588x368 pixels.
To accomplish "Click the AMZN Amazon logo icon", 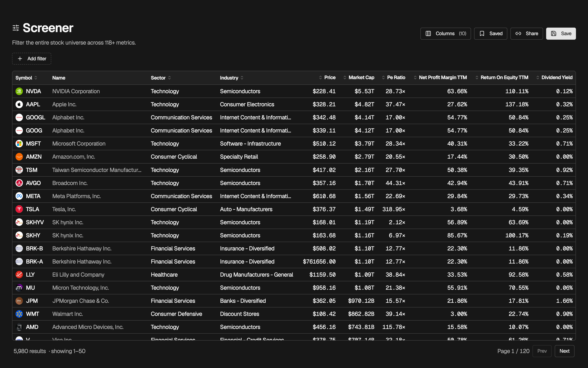I will pyautogui.click(x=19, y=157).
